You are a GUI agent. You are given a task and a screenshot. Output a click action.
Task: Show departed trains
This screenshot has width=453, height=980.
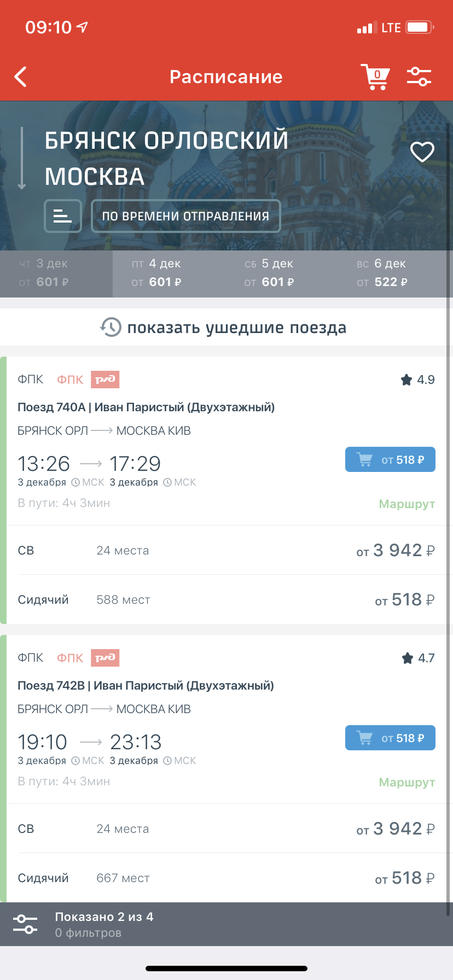click(223, 328)
